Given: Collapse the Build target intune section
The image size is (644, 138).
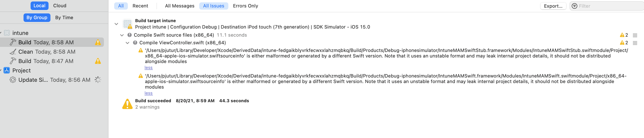Looking at the screenshot, I should 116,24.
